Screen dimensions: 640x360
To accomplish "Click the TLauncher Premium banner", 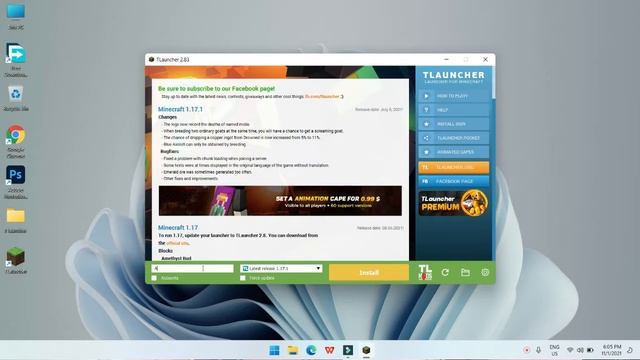I will (x=453, y=203).
